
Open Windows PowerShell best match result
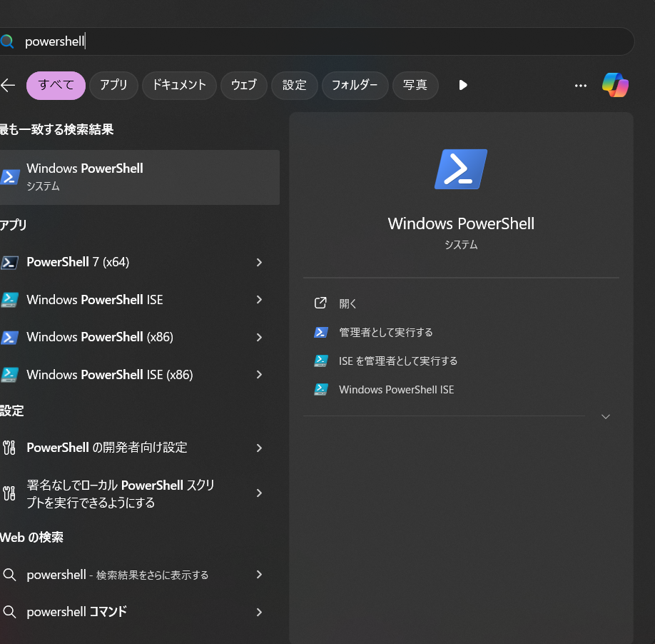coord(140,177)
